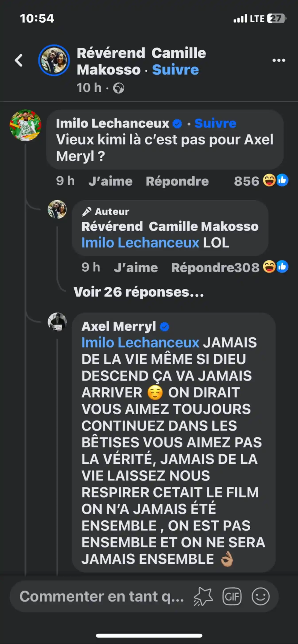Tap the sticker avatar star icon
Viewport: 298px width, 644px height.
point(203,596)
